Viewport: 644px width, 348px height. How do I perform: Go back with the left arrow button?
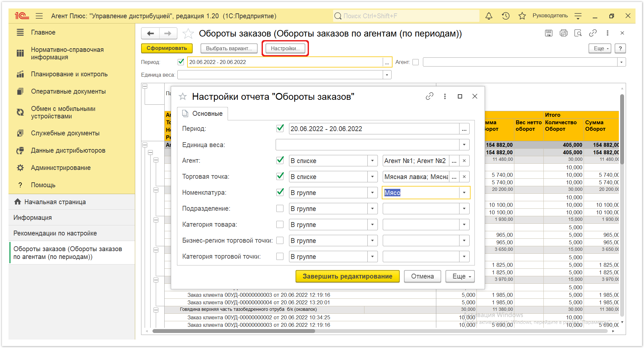tap(150, 33)
